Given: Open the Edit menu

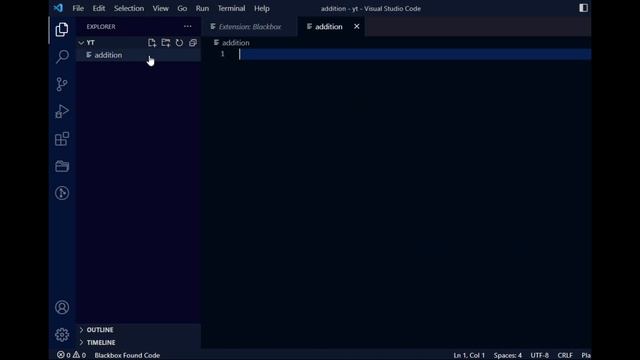Looking at the screenshot, I should click(x=98, y=8).
